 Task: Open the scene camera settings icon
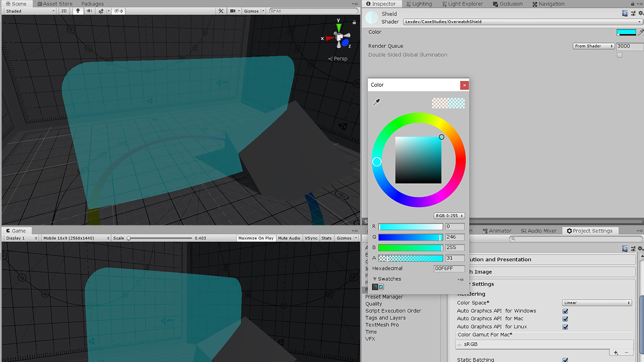[233, 11]
